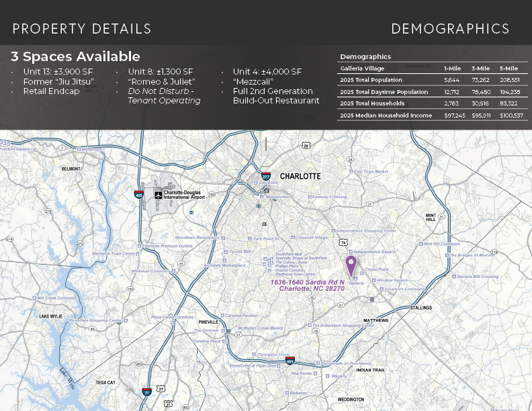Click the Interstate 277 shield near Charlotte
Viewport: 532px width, 411px height.
tap(265, 177)
